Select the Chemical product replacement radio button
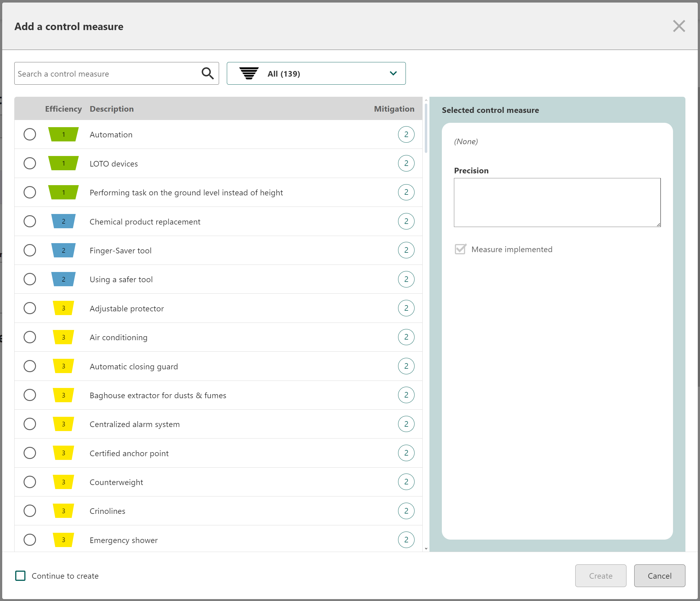 [30, 221]
